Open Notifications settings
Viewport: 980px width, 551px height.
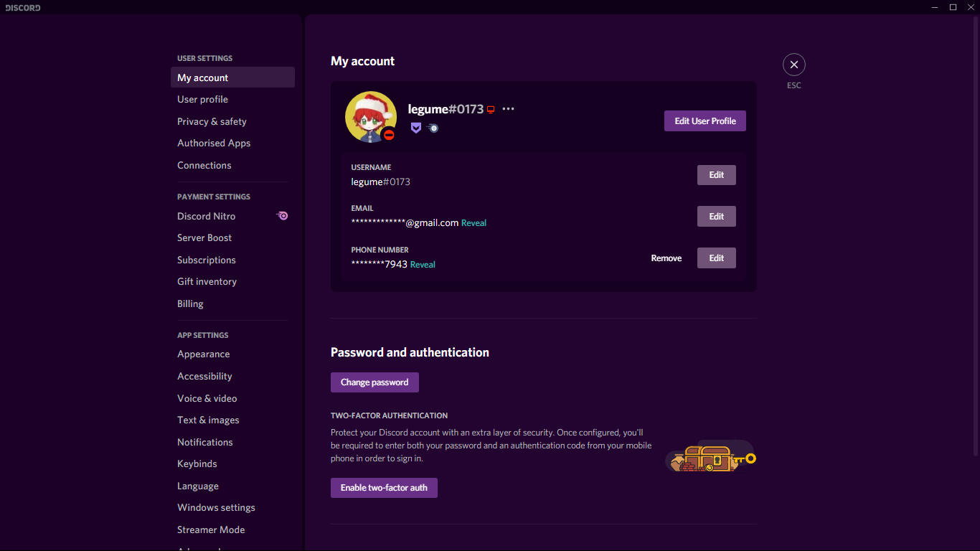pos(232,442)
